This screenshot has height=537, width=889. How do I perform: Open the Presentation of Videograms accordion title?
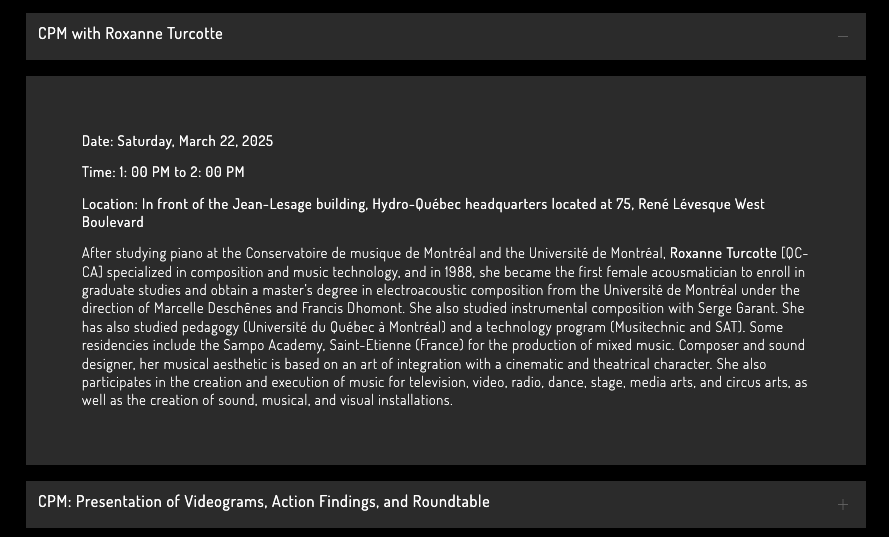tap(263, 502)
